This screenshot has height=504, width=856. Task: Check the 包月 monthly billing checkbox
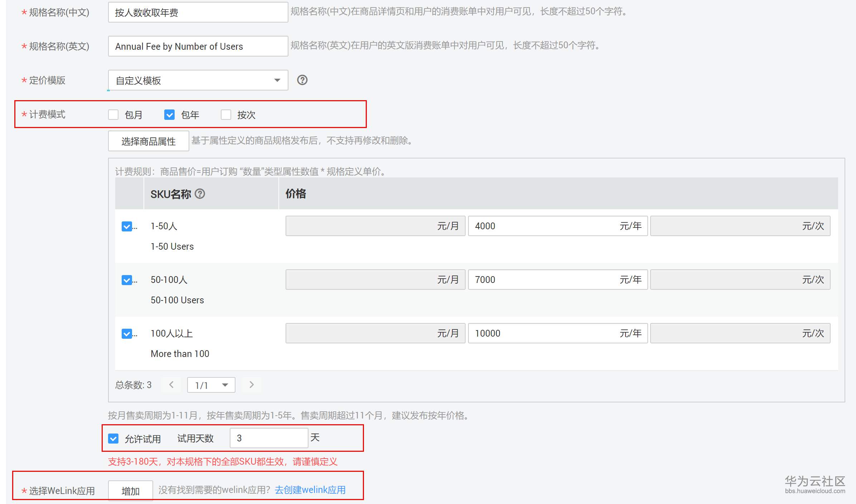(113, 115)
